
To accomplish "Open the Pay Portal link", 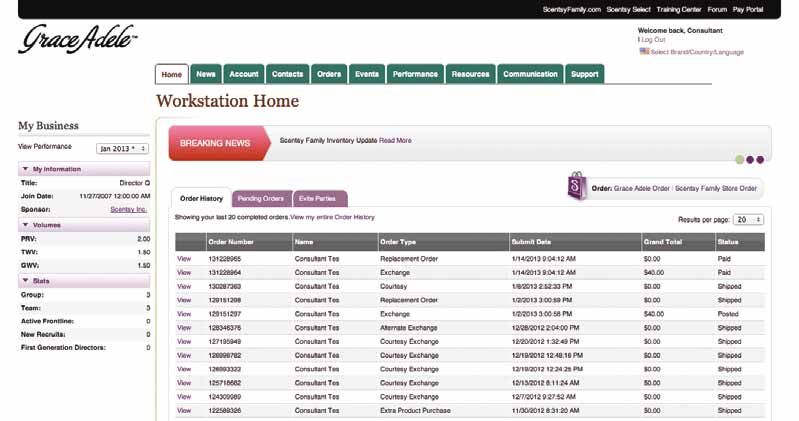I will coord(748,10).
